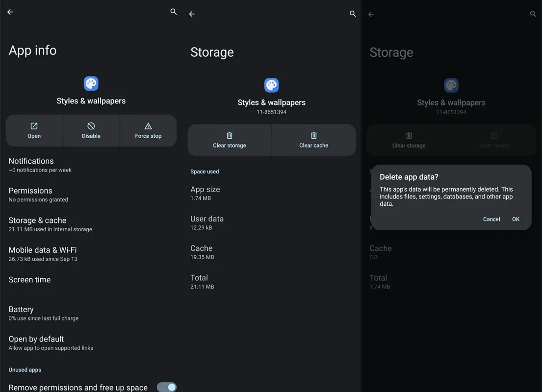Tap the Disable app button

[x=91, y=130]
